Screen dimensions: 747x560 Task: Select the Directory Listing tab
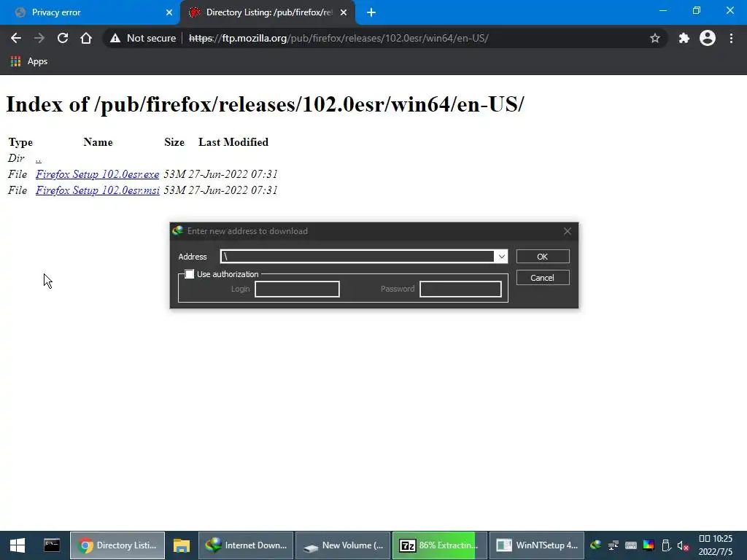pos(268,12)
